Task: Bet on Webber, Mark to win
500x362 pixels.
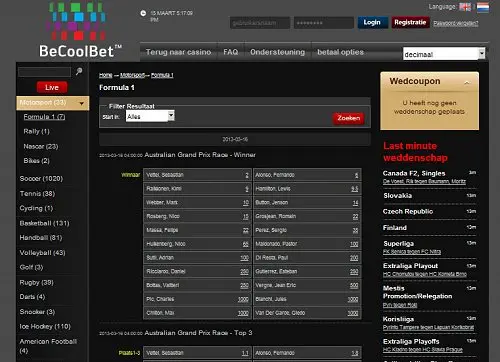Action: tap(197, 203)
